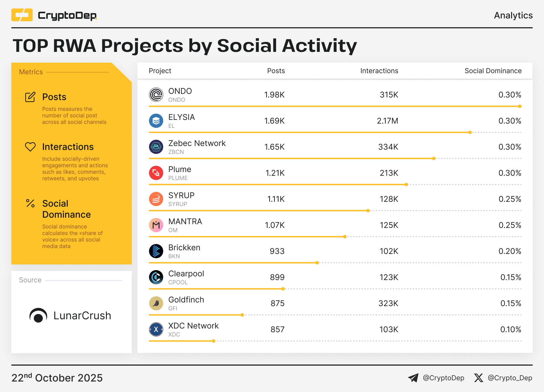Click the X social media icon
The image size is (544, 392).
(479, 378)
